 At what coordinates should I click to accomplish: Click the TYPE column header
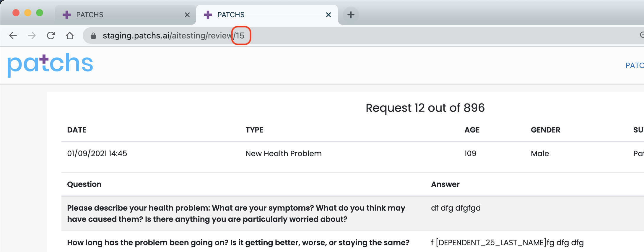[x=254, y=130]
